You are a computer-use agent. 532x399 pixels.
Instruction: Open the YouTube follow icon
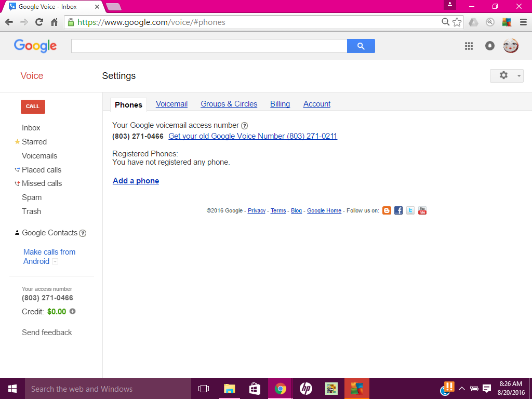tap(422, 210)
